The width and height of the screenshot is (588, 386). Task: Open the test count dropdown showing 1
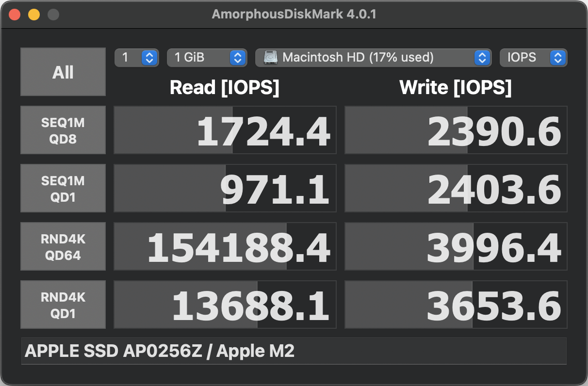(x=136, y=58)
